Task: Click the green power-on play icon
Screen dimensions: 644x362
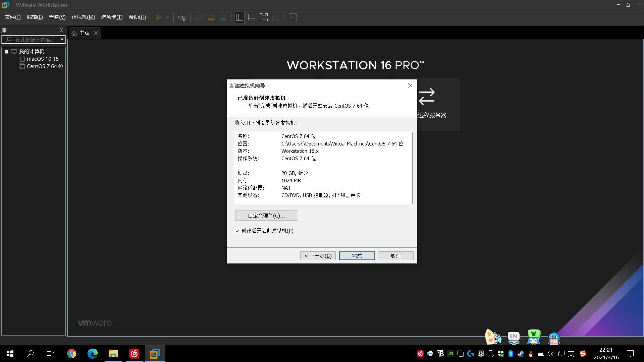Action: pyautogui.click(x=159, y=17)
